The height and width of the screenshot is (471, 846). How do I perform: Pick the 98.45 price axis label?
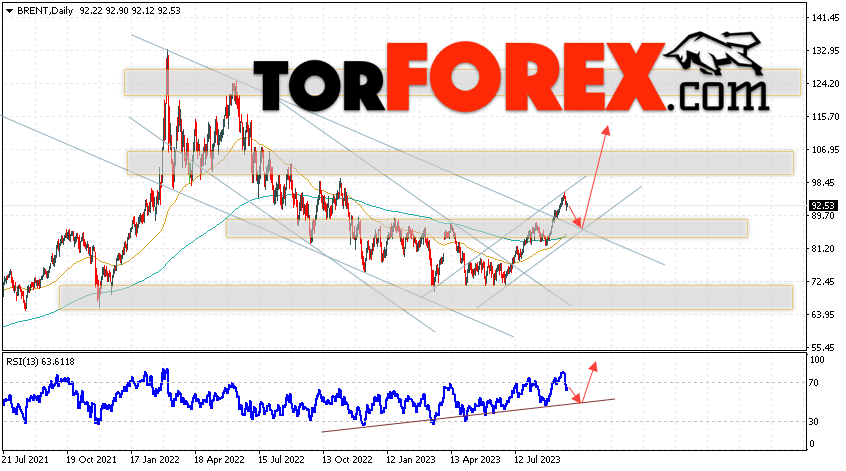point(825,183)
